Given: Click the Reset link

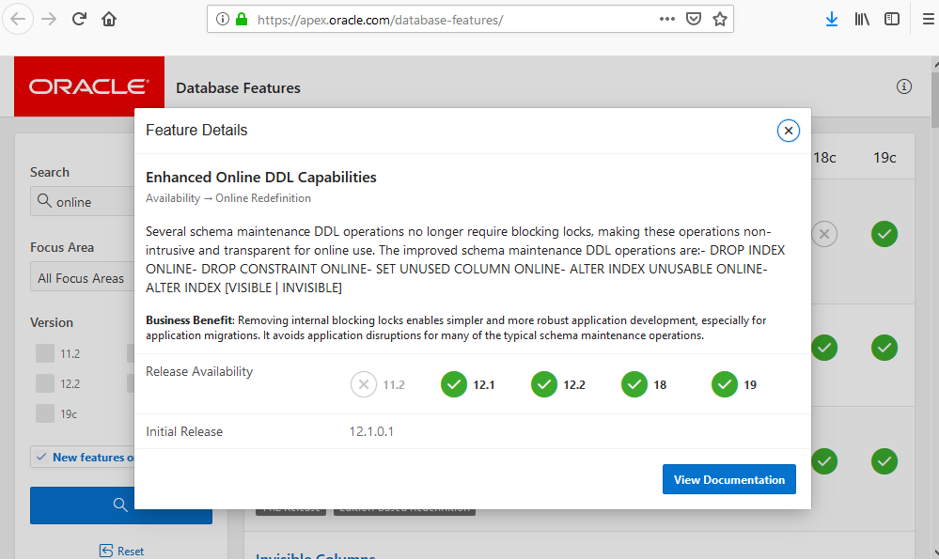Looking at the screenshot, I should pos(130,551).
